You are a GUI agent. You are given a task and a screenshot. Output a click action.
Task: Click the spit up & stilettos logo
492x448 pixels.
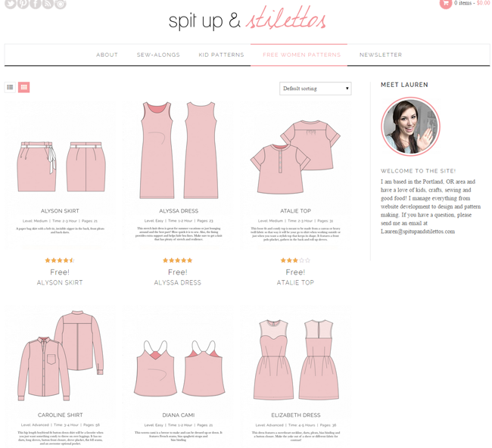pos(247,20)
